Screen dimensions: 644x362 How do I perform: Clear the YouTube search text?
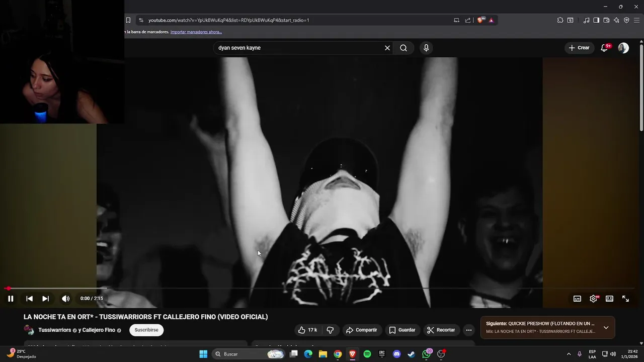[x=387, y=48]
